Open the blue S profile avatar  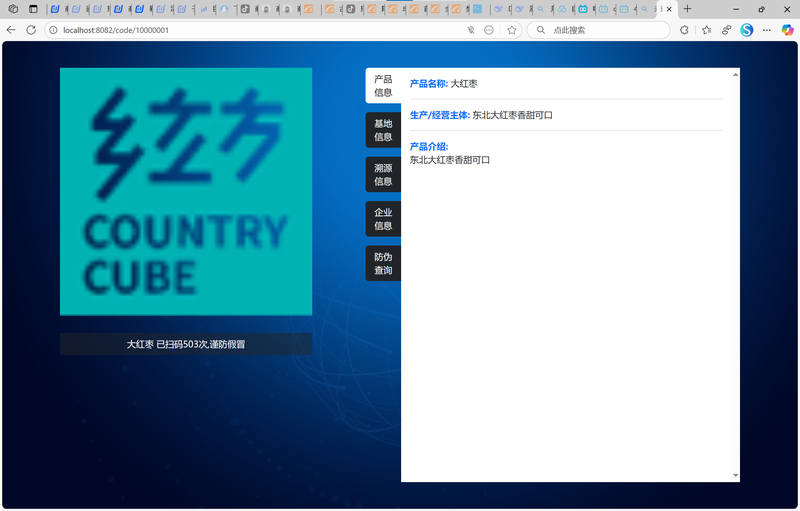tap(746, 30)
